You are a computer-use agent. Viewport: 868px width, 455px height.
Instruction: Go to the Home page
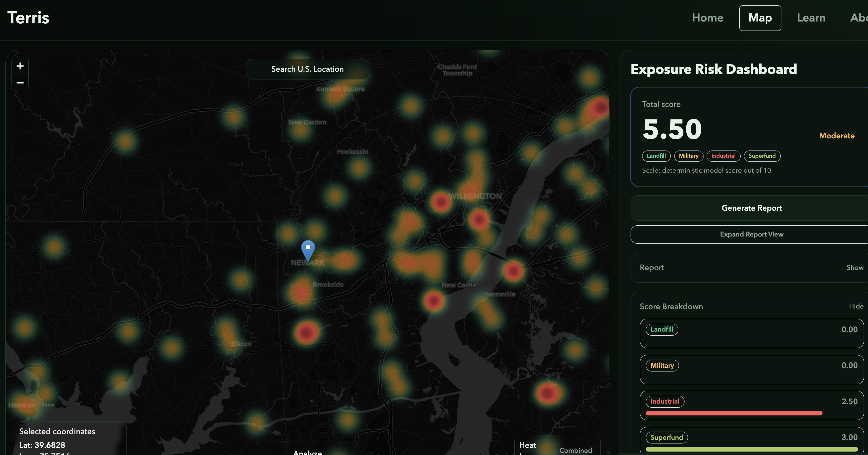(x=707, y=18)
